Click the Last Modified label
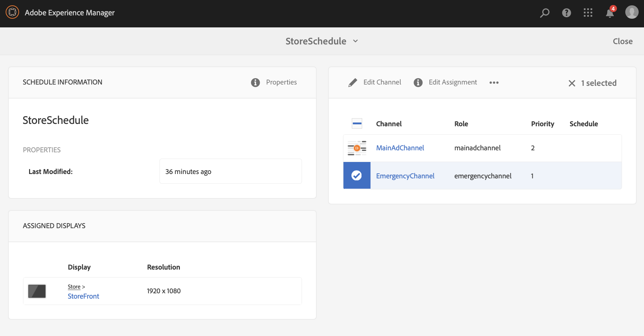 point(50,172)
